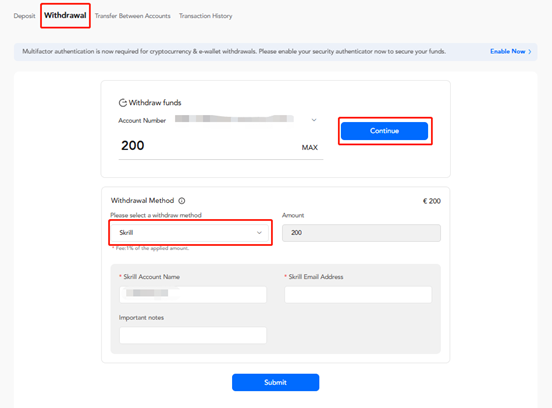Click the Withdrawal Method info icon

[x=182, y=201]
